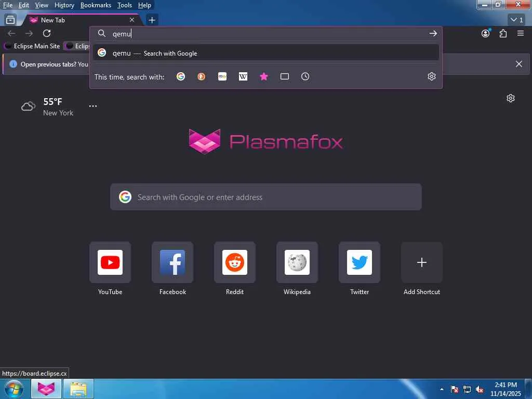Select the New Tab tab
This screenshot has height=399, width=532.
point(82,20)
